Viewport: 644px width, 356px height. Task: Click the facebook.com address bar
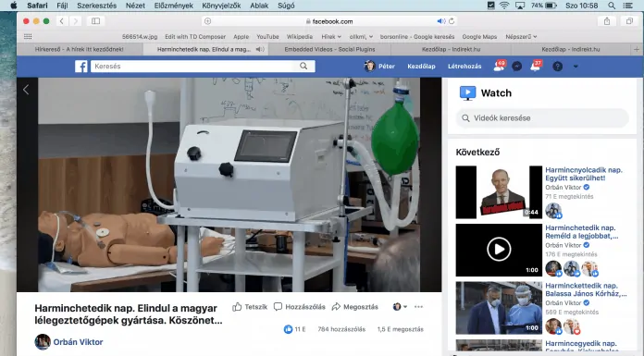click(x=329, y=21)
